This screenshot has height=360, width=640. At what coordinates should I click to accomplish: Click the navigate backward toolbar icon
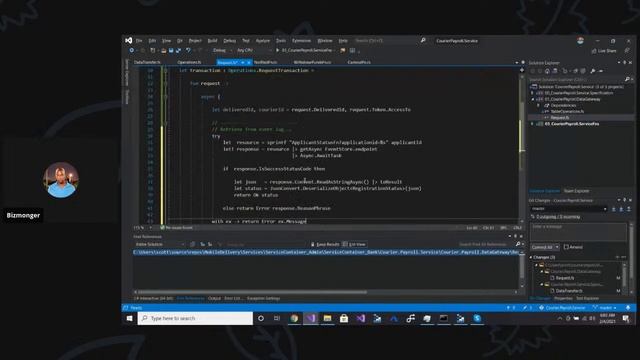click(131, 50)
